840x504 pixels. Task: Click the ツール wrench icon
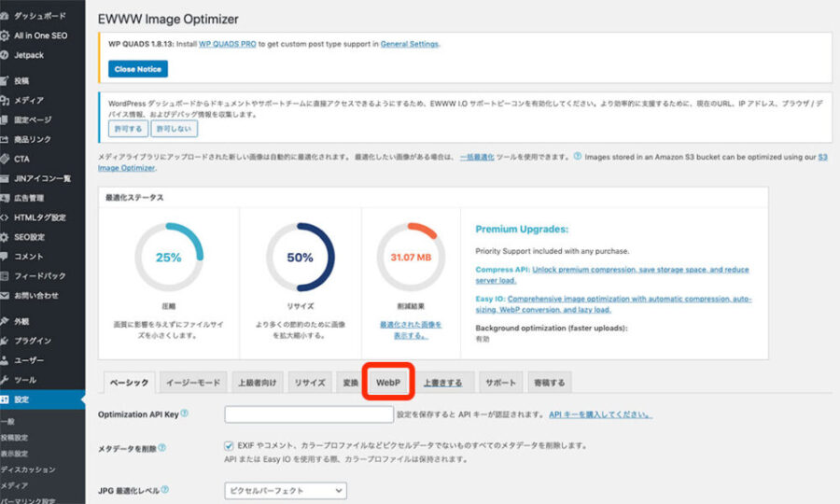tap(5, 380)
